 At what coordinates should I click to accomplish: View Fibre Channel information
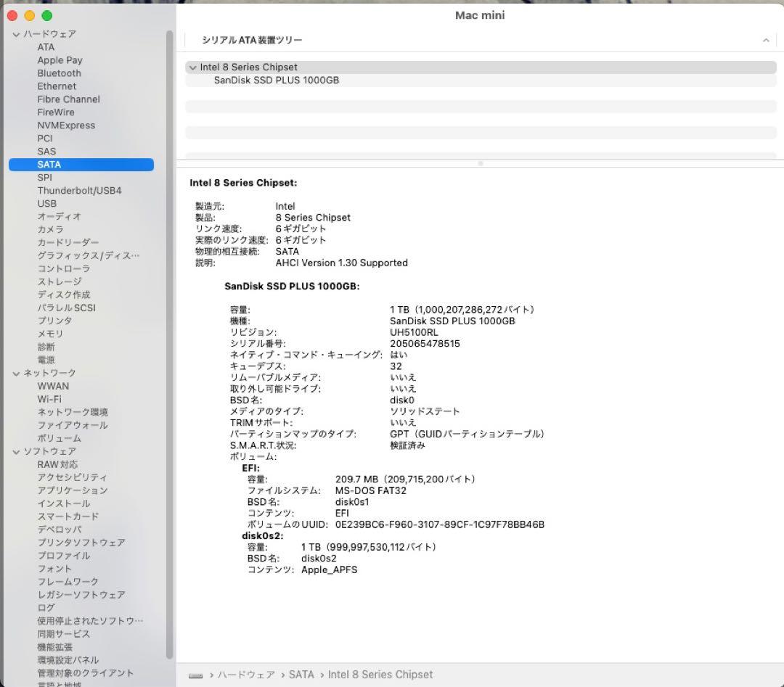[68, 99]
